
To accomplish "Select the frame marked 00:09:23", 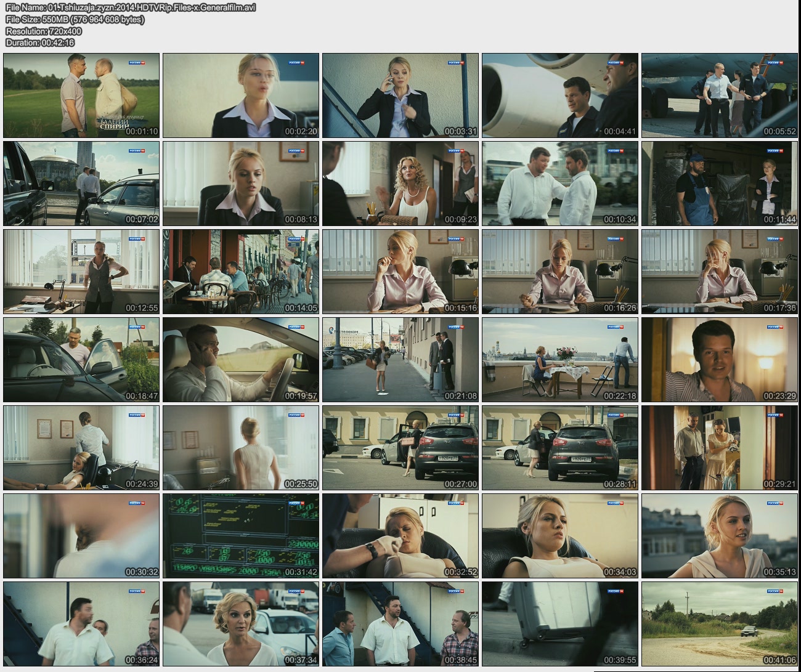I will click(x=400, y=184).
